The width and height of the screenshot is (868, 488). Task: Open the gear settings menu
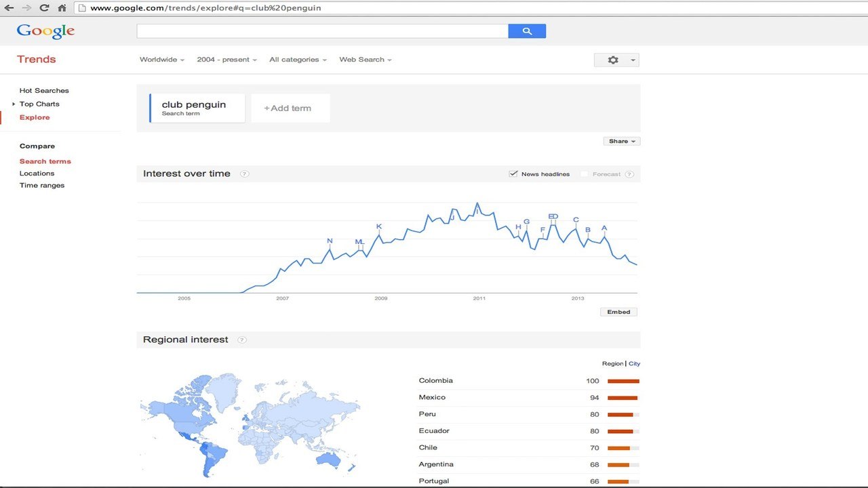click(616, 60)
